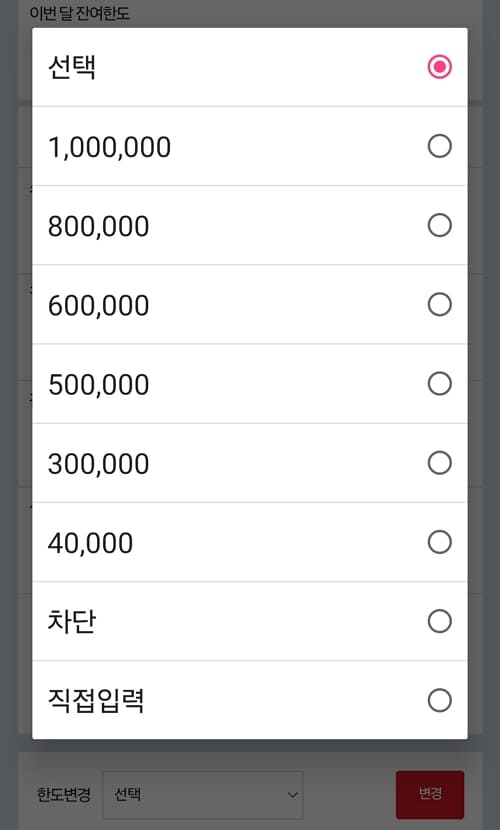Click the 800,000 limit label
500x830 pixels.
pos(98,226)
